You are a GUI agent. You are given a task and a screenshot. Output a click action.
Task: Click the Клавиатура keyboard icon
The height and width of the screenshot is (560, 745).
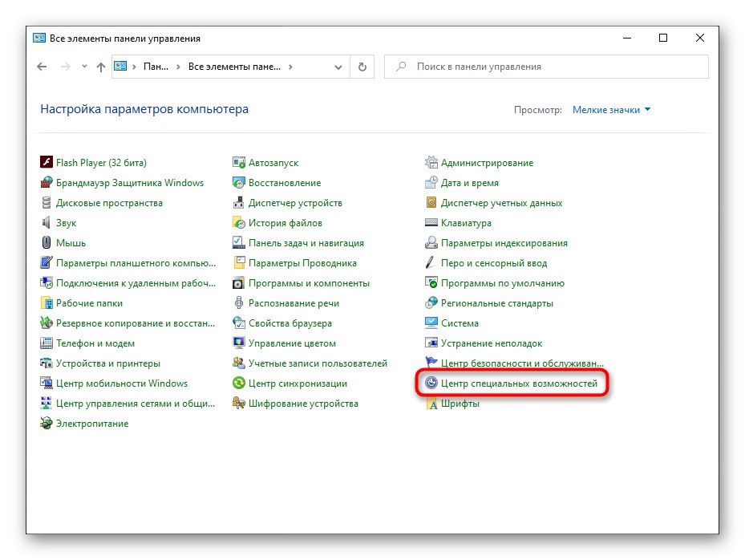tap(431, 222)
